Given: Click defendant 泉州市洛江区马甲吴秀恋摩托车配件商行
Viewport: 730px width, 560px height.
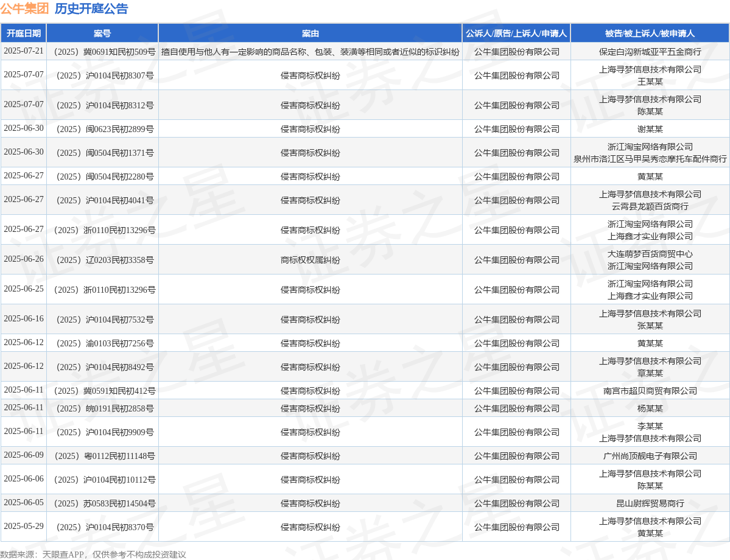Looking at the screenshot, I should tap(650, 159).
